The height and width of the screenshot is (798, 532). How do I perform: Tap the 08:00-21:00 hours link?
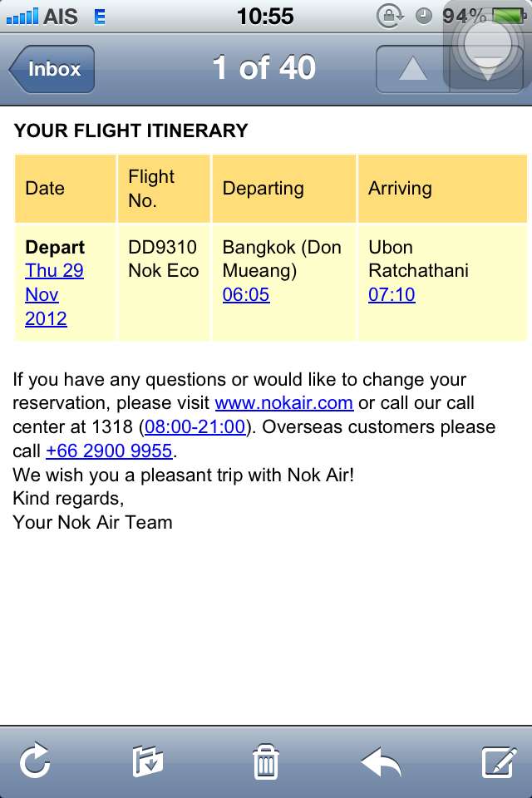(x=195, y=427)
